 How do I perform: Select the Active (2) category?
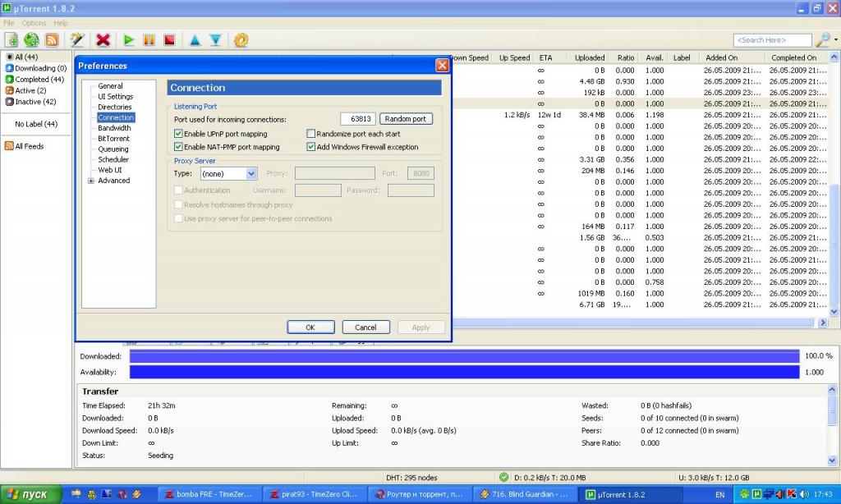25,90
